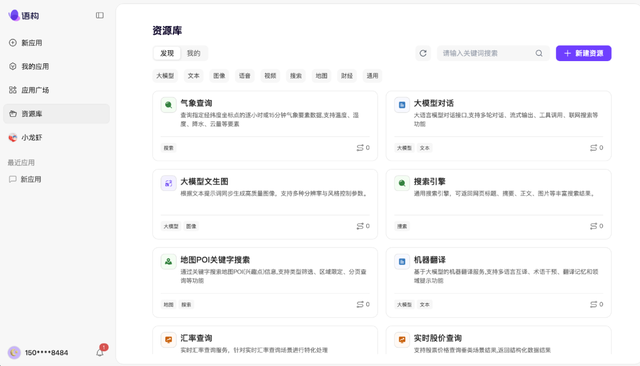Click the user avatar icon

coord(14,353)
